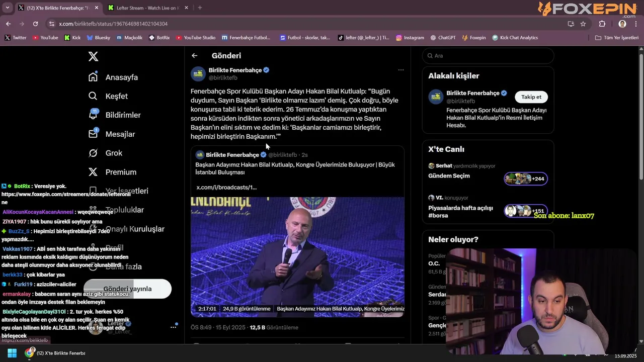View site information icon in address bar
Screen dimensions: 644x362
click(51, 24)
